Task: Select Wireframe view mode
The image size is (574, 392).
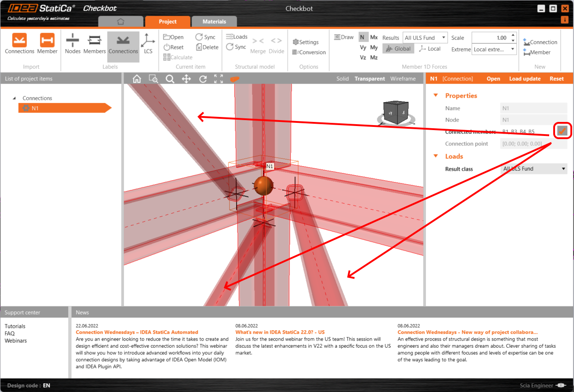Action: 403,79
